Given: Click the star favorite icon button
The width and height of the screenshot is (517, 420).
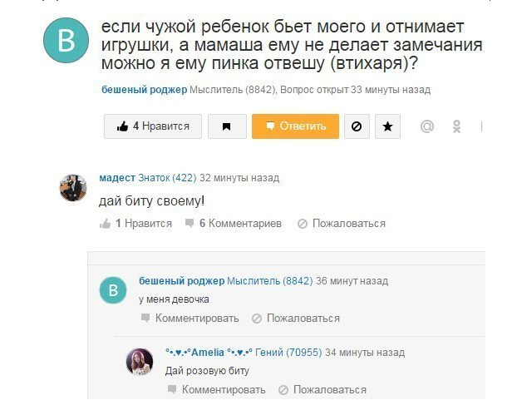Looking at the screenshot, I should pos(387,126).
